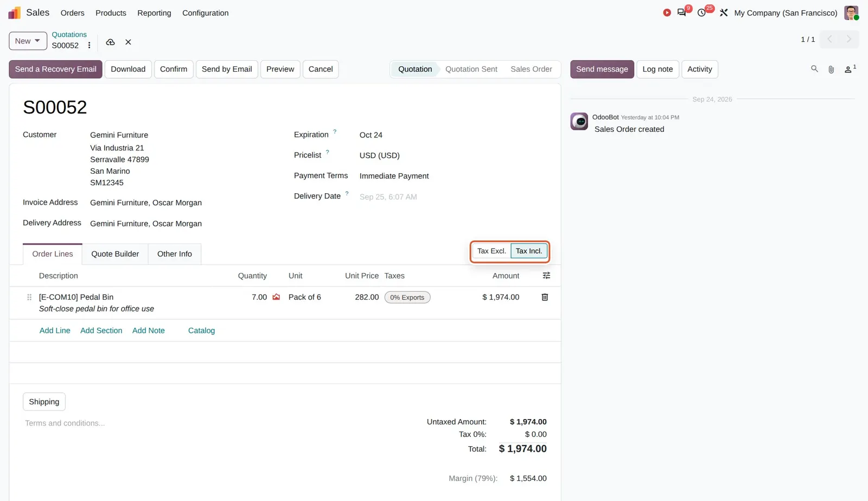Screen dimensions: 868x501
Task: Set status to Quotation
Action: tap(415, 69)
